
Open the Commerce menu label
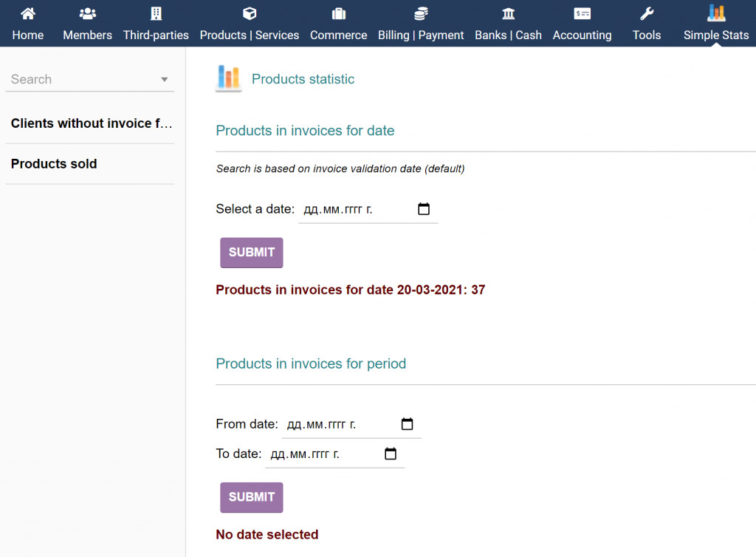338,35
